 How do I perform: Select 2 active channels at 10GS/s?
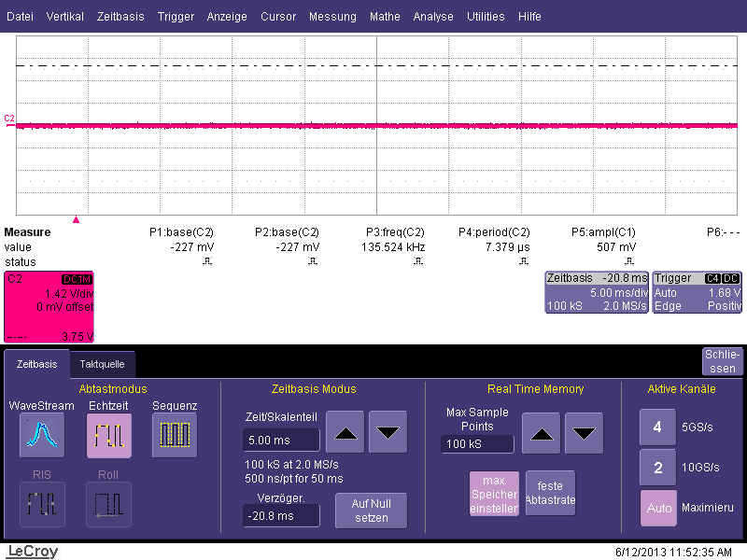pos(657,468)
